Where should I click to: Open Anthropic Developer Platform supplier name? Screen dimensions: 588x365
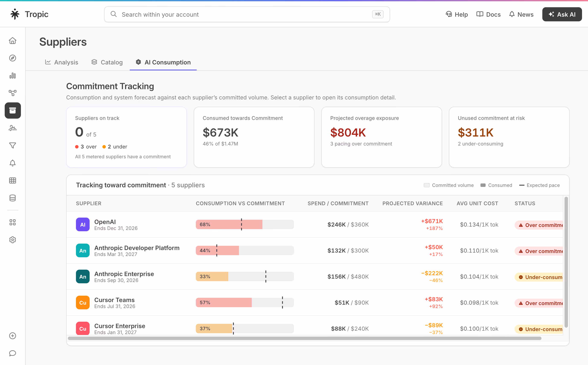137,248
